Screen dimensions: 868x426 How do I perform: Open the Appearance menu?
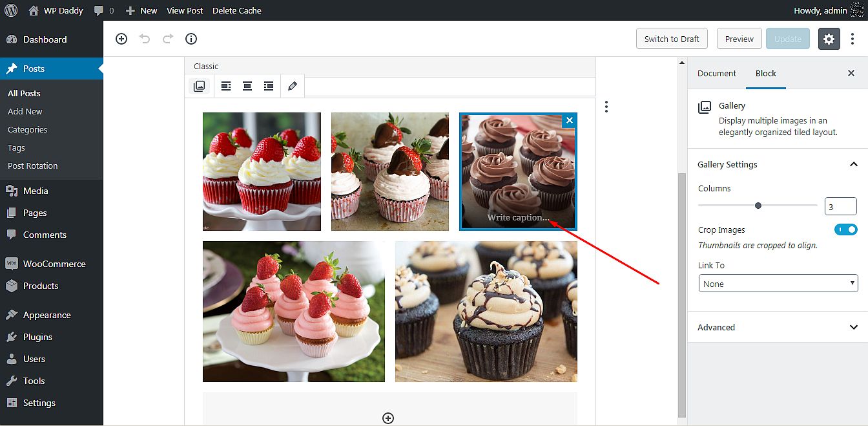(x=52, y=315)
